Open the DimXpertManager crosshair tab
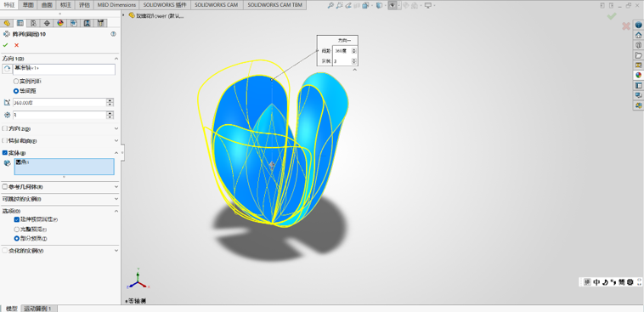 coord(47,23)
